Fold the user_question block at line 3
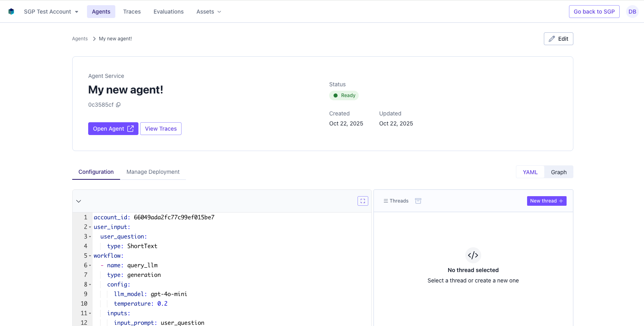 [x=90, y=237]
